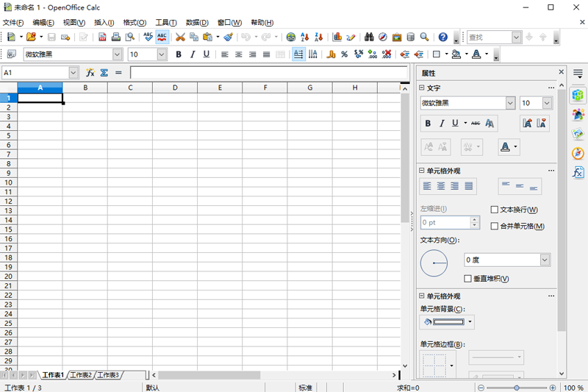Viewport: 588px width, 392px height.
Task: Open the Navigator compass toolbar icon
Action: (x=383, y=37)
